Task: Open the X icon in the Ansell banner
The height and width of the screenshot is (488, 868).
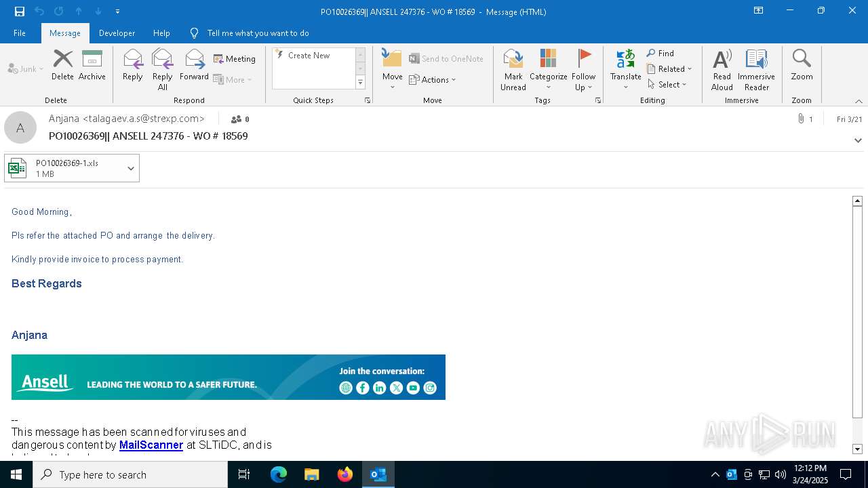Action: (396, 388)
